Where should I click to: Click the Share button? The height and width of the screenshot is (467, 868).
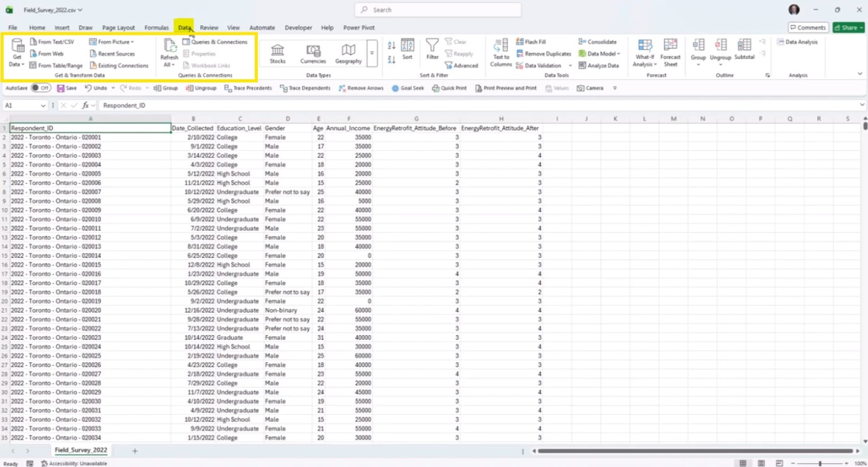[x=848, y=28]
